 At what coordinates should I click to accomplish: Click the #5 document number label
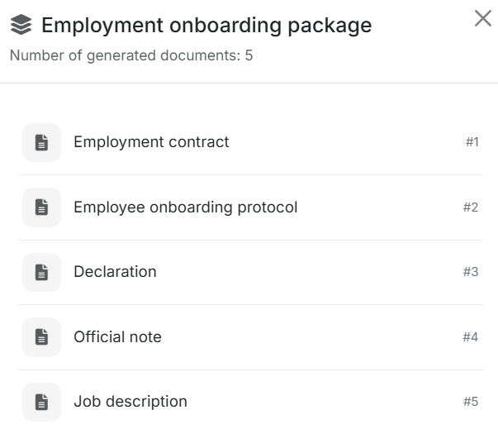tap(471, 402)
